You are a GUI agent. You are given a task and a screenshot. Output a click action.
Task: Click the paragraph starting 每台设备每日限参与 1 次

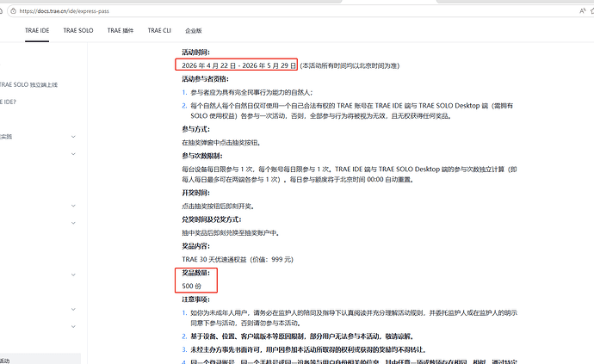(350, 174)
